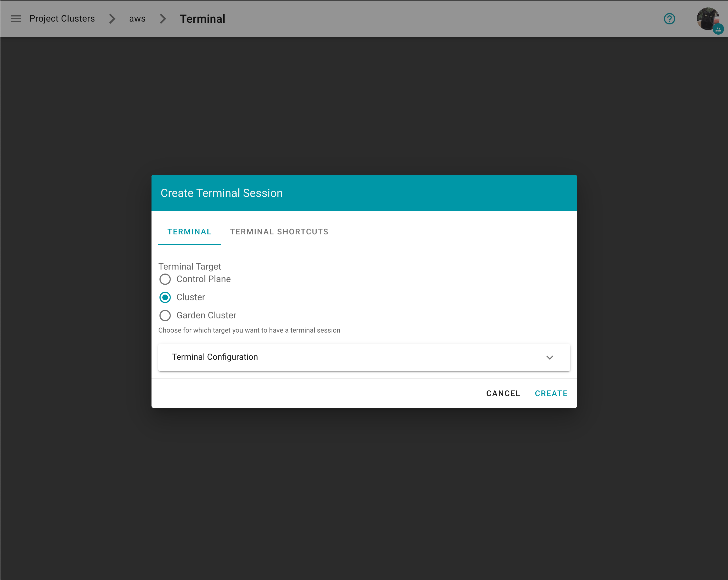The image size is (728, 580).
Task: Click the Garden Cluster label text
Action: 206,316
